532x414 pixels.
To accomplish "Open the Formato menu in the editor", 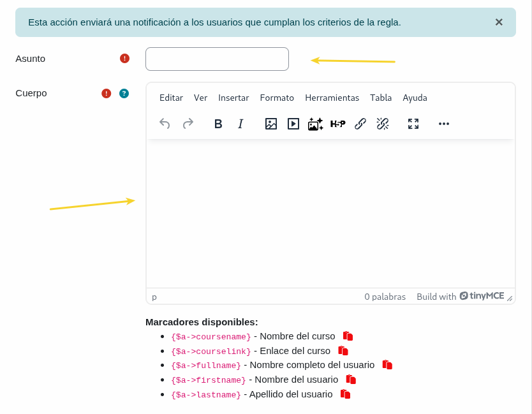I will (277, 98).
